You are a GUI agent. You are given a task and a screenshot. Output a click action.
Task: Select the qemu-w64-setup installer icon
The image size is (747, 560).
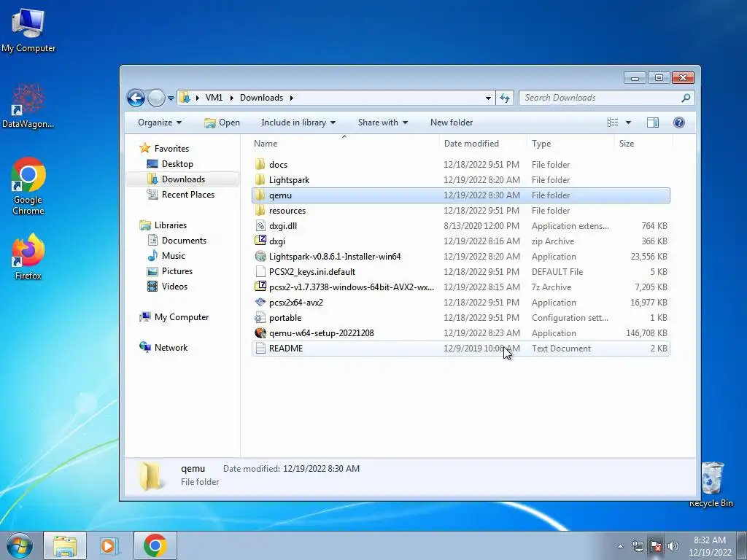coord(260,332)
